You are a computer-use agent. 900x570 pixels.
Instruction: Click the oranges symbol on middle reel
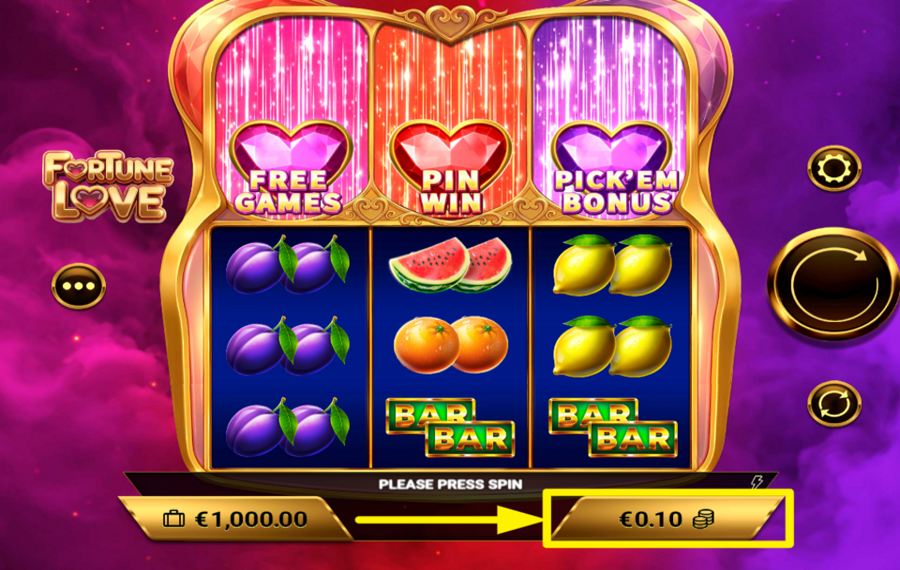click(451, 344)
